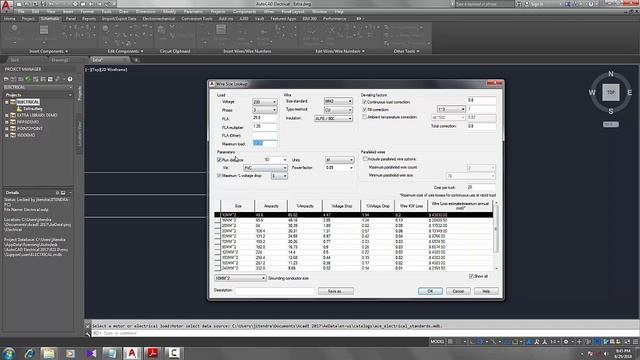
Task: Click the E direction on the ViewCube compass
Action: [630, 93]
